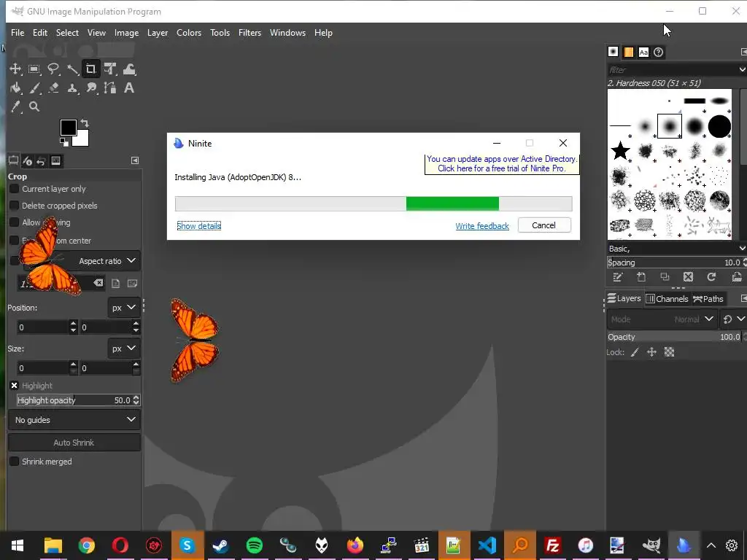This screenshot has height=560, width=747.
Task: Click the Write feedback link
Action: tap(482, 226)
